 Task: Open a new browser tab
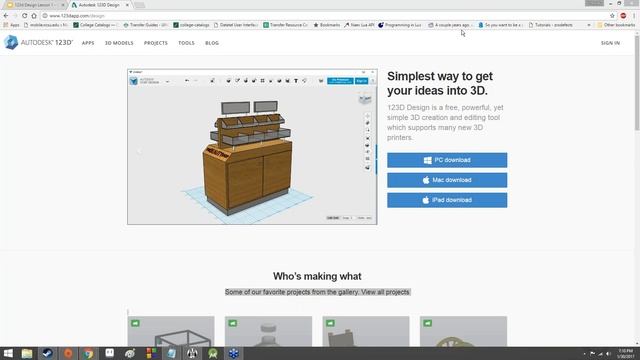pyautogui.click(x=139, y=5)
